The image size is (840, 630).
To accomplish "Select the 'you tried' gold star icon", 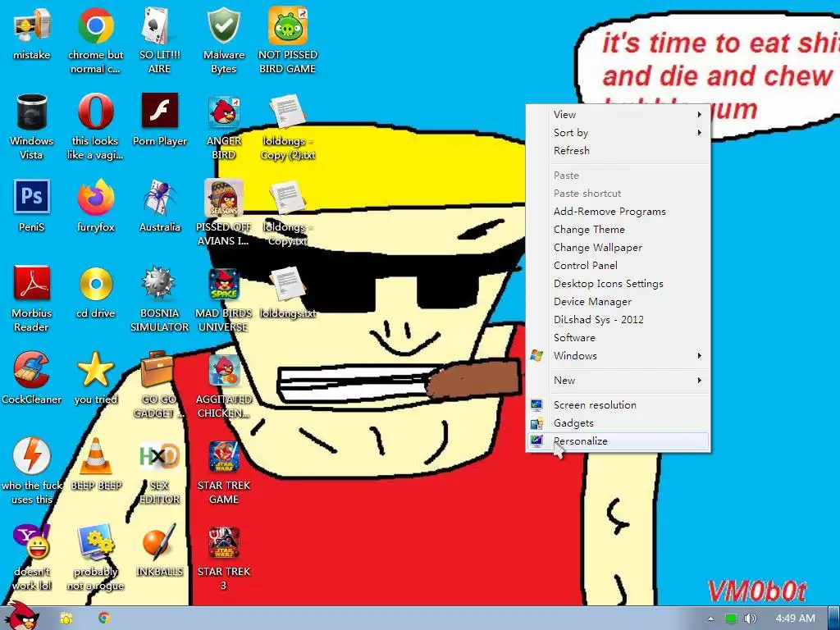I will 95,370.
